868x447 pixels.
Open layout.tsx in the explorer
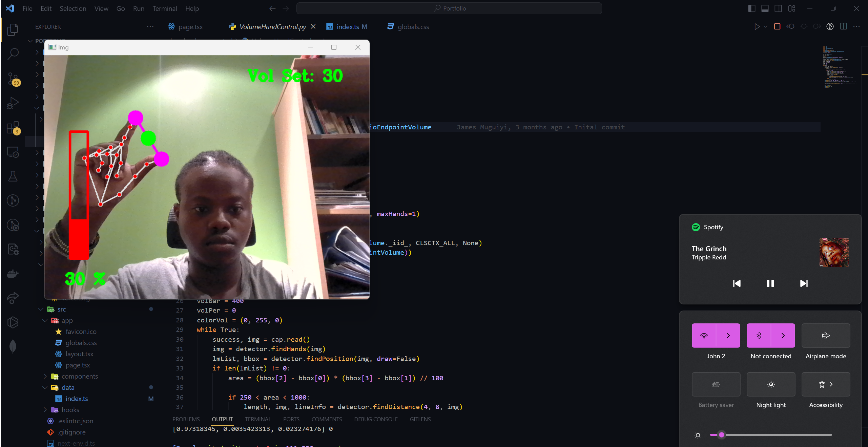pos(79,354)
